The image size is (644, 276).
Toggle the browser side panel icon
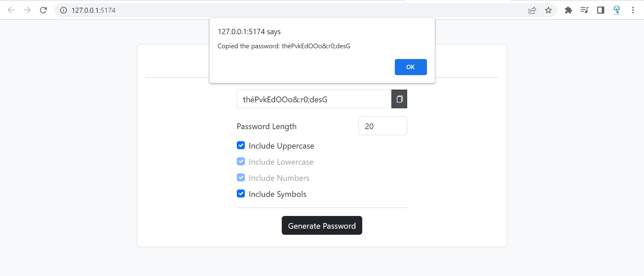pos(601,10)
